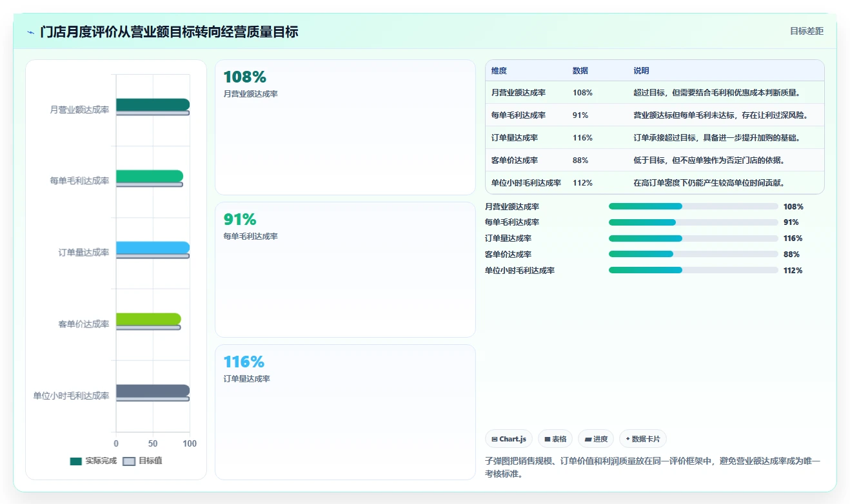Click the 客单价达成率 progress bar at 88%
The width and height of the screenshot is (850, 504).
tap(693, 255)
